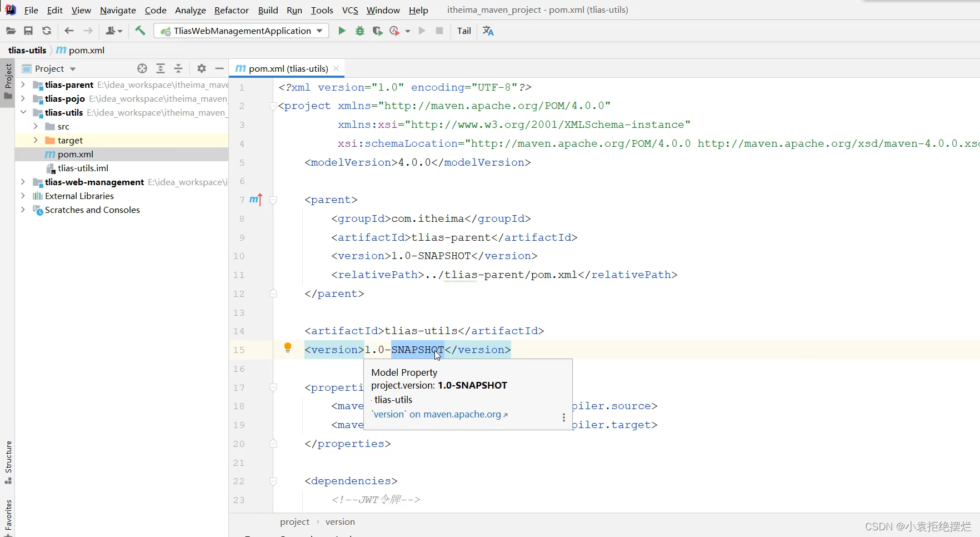Expand the target folder
Screen dimensions: 980x537
[x=36, y=140]
